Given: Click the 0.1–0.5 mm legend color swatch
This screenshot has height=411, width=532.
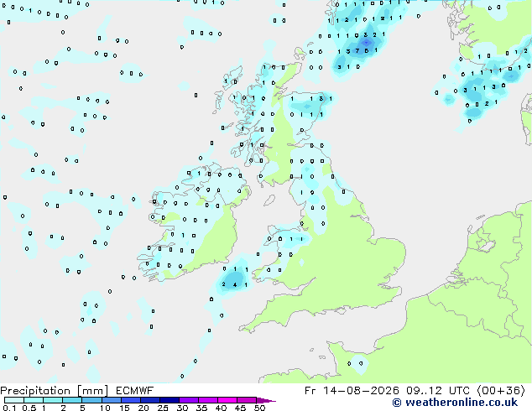Looking at the screenshot, I should (x=14, y=400).
